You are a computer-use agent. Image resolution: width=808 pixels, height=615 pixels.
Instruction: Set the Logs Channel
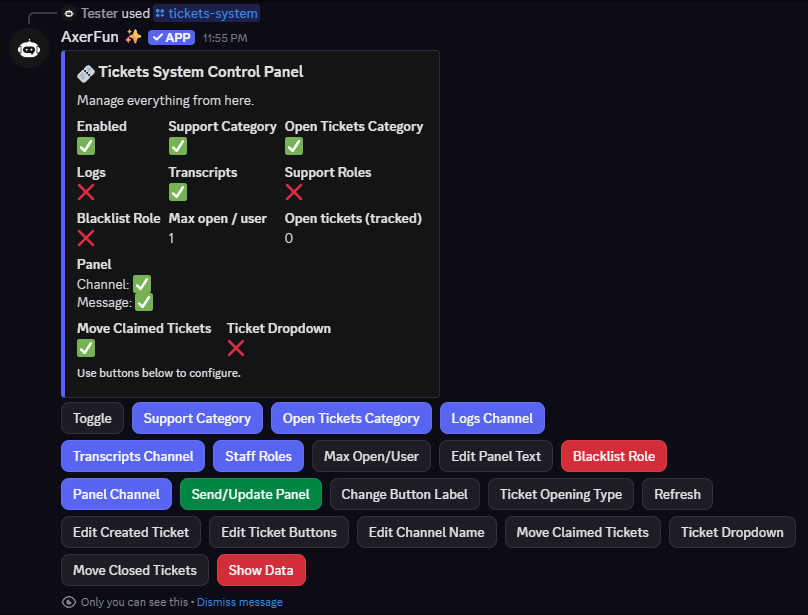pyautogui.click(x=493, y=418)
